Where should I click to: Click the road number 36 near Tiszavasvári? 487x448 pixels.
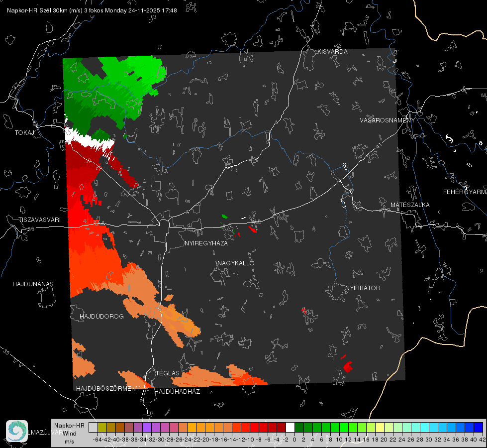click(x=31, y=229)
